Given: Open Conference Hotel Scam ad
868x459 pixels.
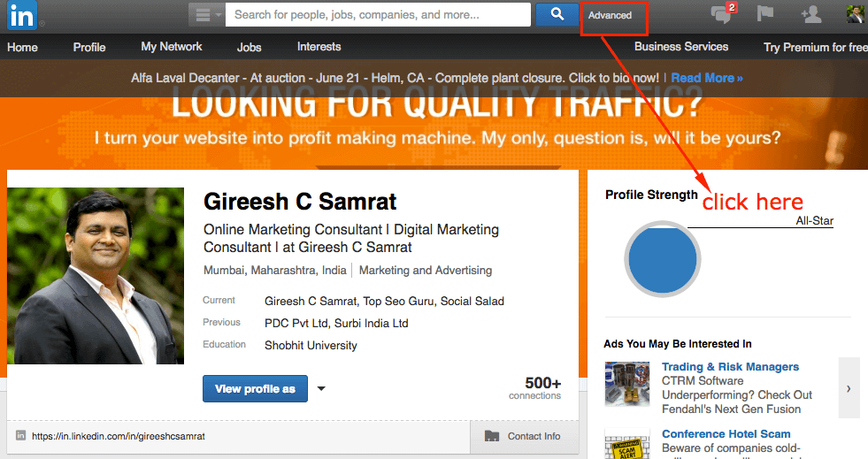Looking at the screenshot, I should pyautogui.click(x=726, y=434).
